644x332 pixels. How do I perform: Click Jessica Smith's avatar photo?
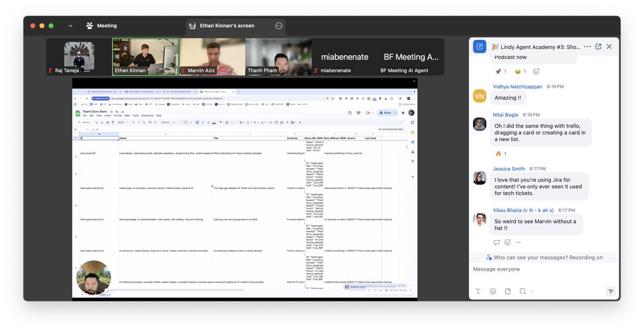point(480,178)
